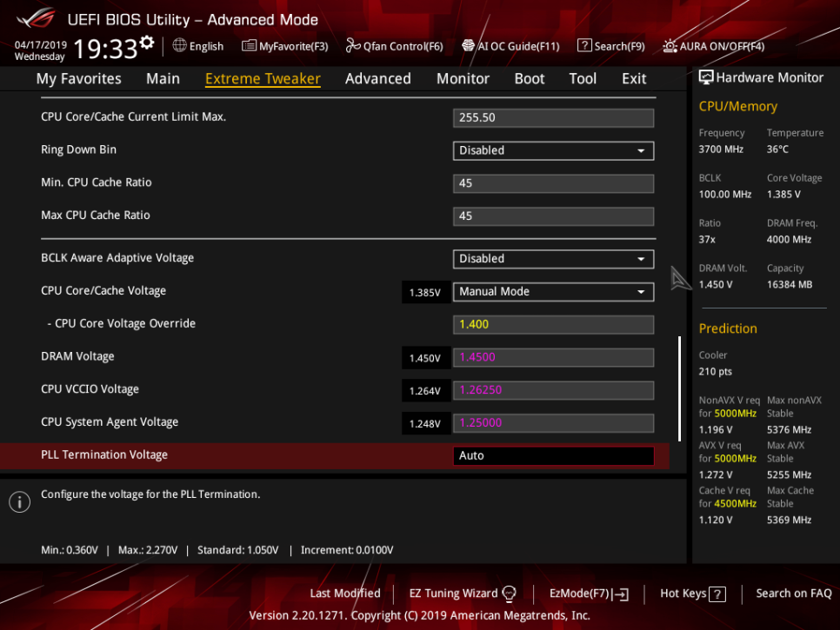The width and height of the screenshot is (840, 630).
Task: Launch the AI OC Guide
Action: [x=510, y=45]
